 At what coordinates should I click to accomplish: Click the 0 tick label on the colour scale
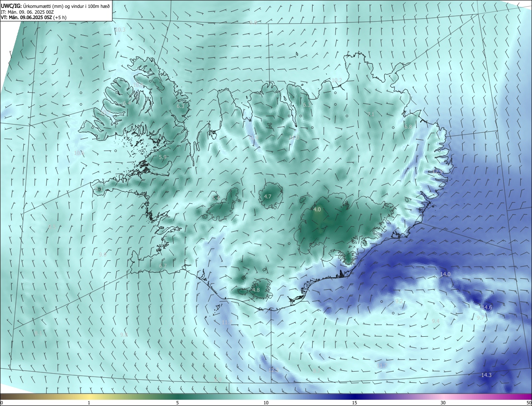point(2,403)
